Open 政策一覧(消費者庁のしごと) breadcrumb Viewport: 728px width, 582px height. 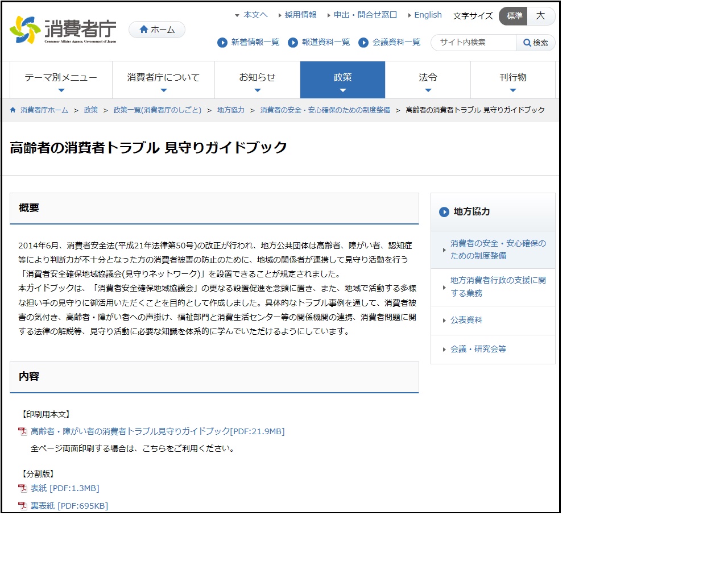point(158,110)
